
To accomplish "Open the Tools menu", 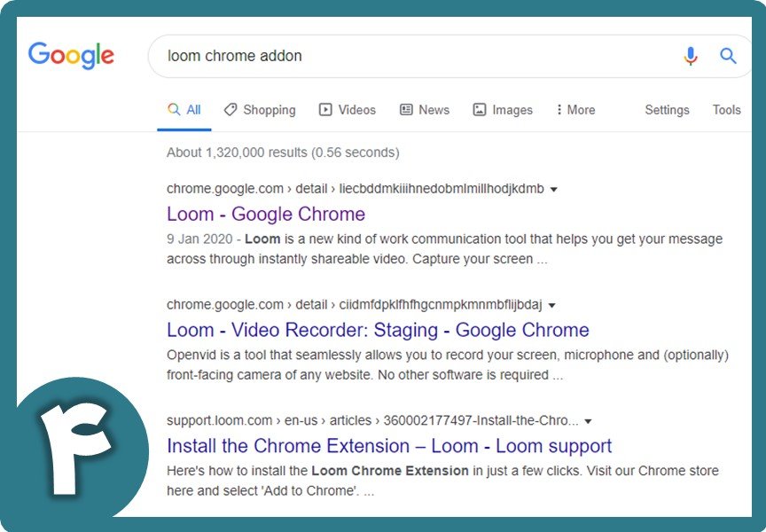I will tap(726, 109).
